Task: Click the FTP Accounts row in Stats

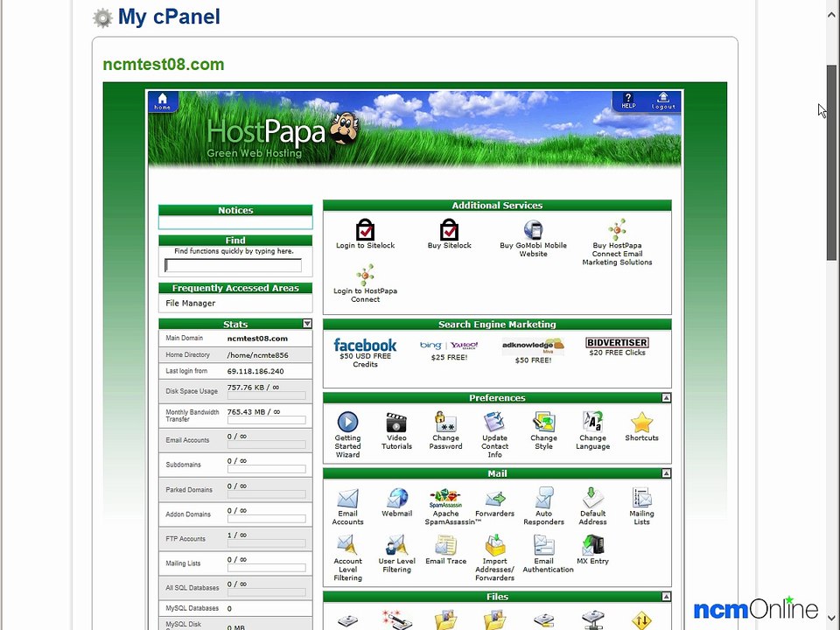Action: (235, 539)
